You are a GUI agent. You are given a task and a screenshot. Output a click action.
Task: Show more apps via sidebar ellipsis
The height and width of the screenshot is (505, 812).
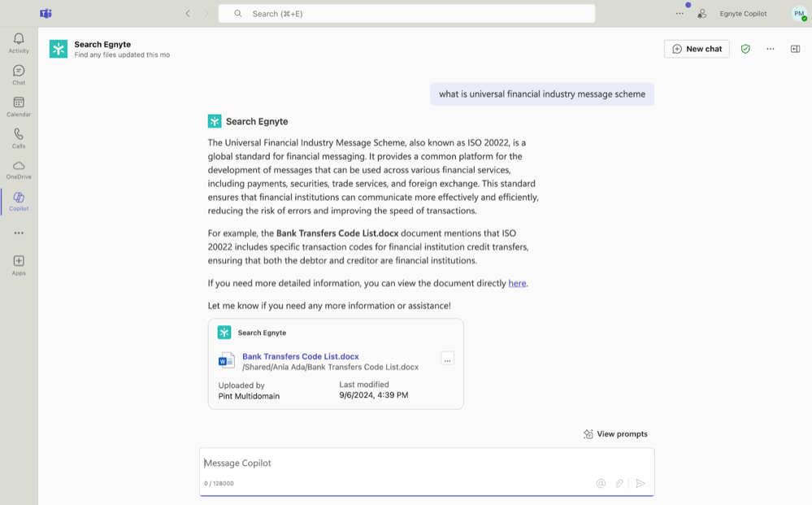click(19, 233)
